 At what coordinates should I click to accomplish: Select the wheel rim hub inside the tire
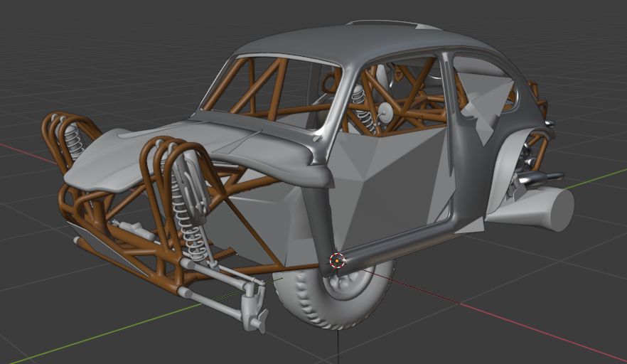pos(348,282)
